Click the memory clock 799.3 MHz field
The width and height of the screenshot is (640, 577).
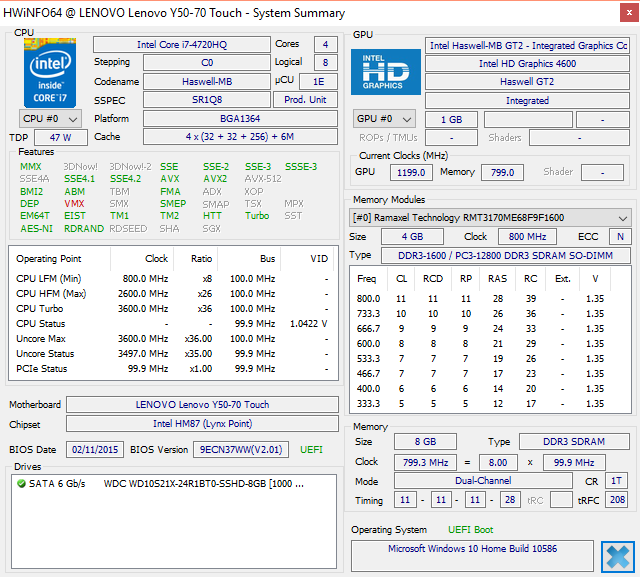click(x=425, y=463)
